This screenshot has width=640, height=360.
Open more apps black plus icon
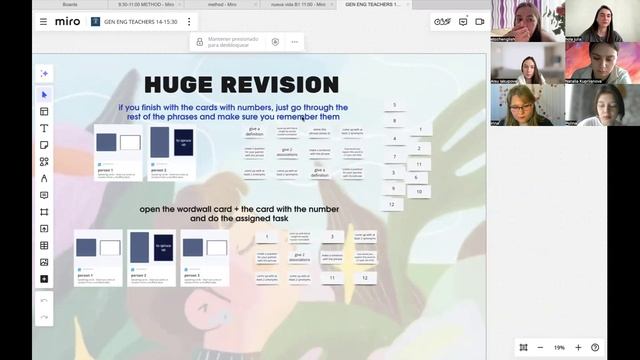(44, 279)
